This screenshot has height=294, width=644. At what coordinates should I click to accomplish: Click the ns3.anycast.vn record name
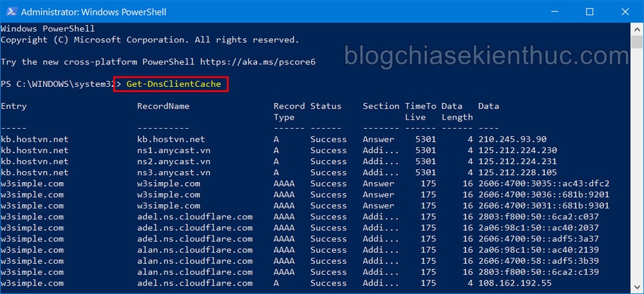tap(174, 172)
